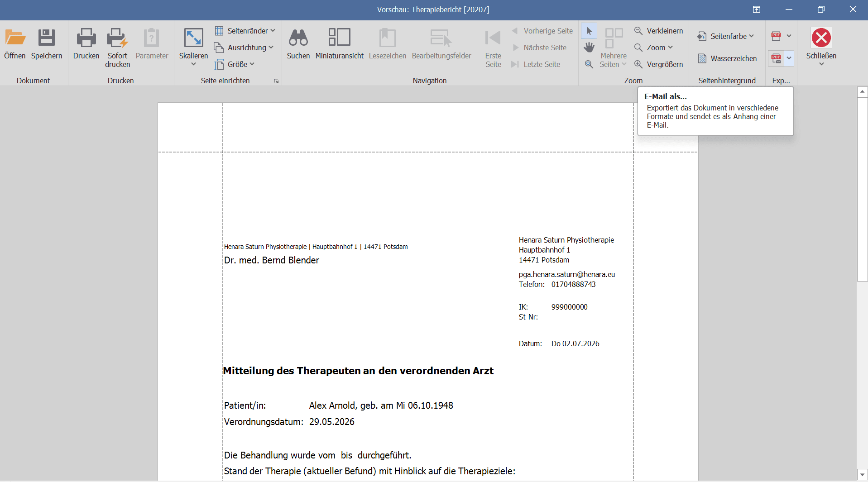
Task: Click the 'Telefon:' label
Action: (532, 284)
